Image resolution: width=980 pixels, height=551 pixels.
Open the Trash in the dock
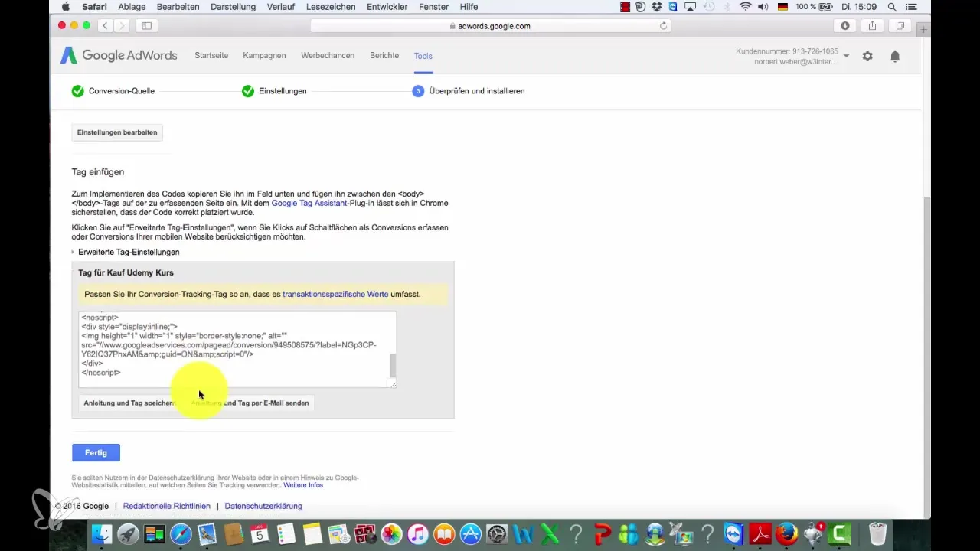[878, 533]
